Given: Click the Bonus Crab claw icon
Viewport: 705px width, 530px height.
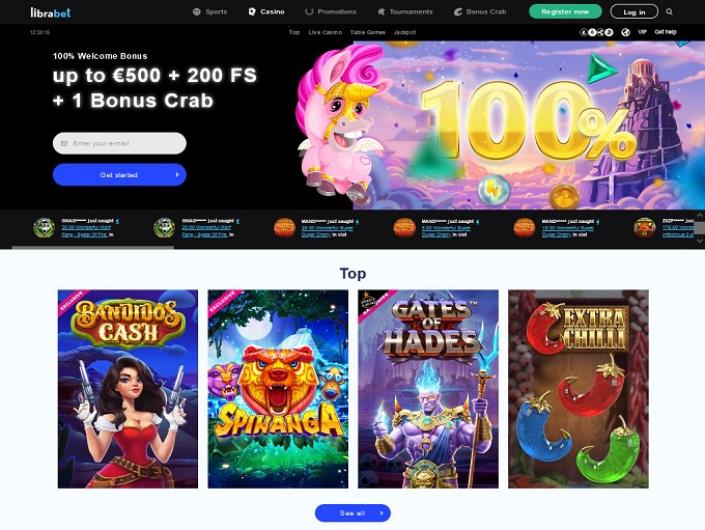Looking at the screenshot, I should [458, 12].
